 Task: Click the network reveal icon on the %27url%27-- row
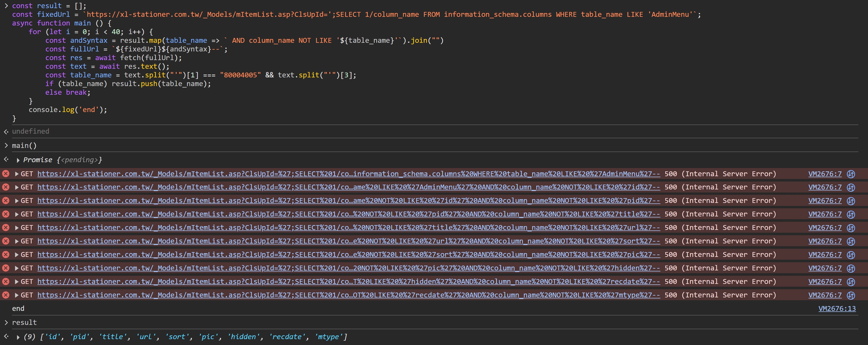851,228
